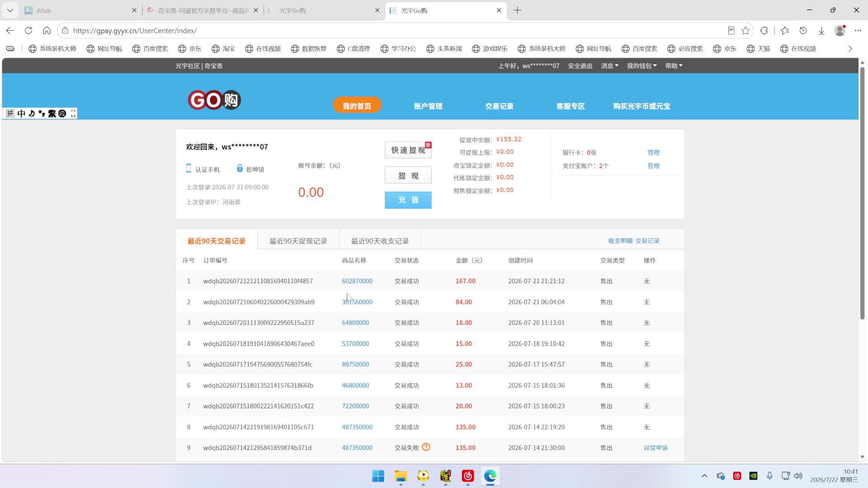868x488 pixels.
Task: Open the reader view icon in address bar
Action: point(731,30)
